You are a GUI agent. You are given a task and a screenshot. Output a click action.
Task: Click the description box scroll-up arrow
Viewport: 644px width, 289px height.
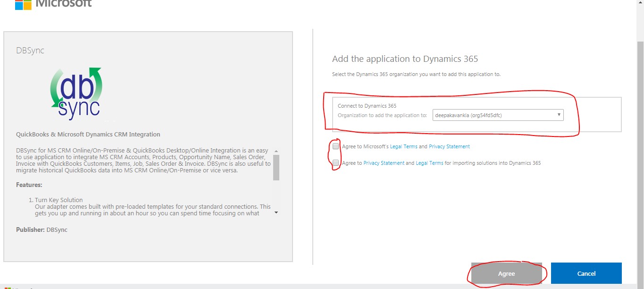(x=276, y=151)
